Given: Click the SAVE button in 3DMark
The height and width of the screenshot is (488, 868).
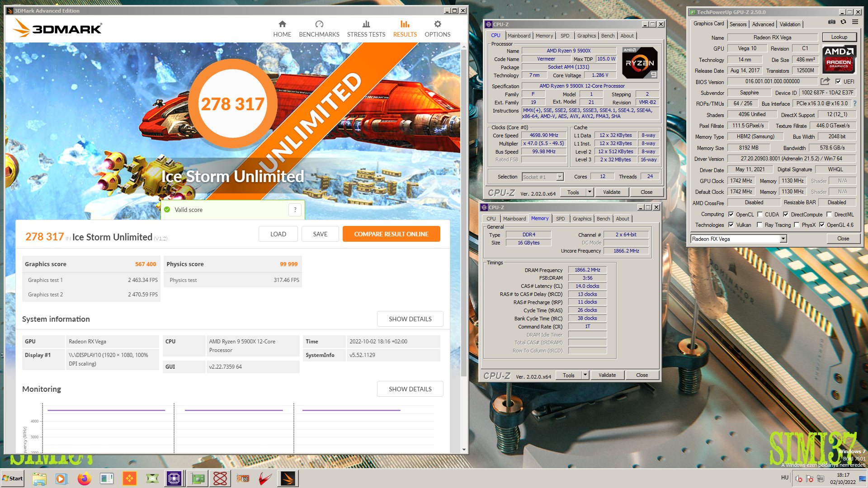Looking at the screenshot, I should (320, 234).
